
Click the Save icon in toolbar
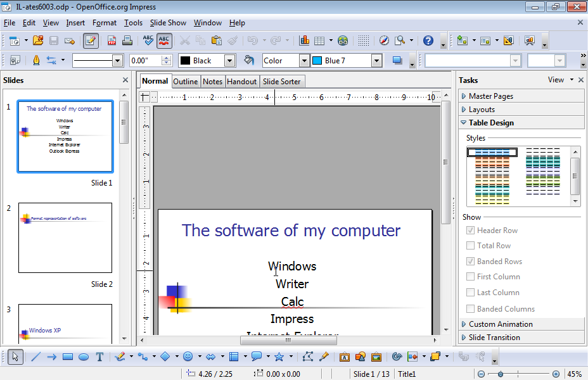54,41
